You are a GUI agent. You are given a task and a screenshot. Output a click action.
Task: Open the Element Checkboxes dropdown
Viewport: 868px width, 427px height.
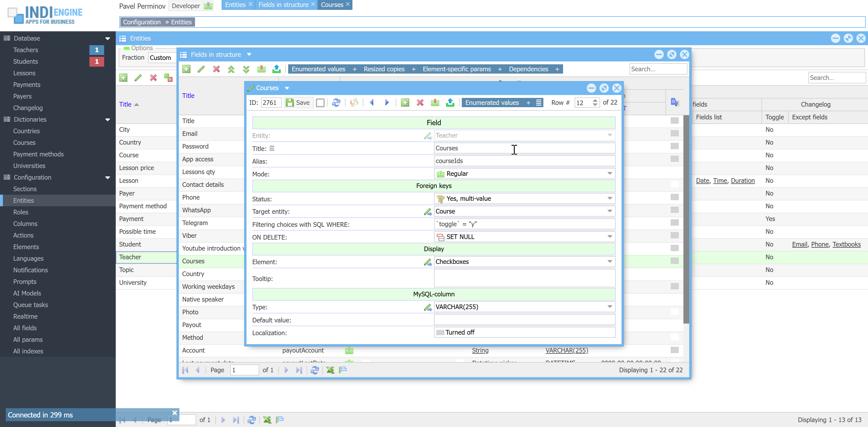coord(610,261)
